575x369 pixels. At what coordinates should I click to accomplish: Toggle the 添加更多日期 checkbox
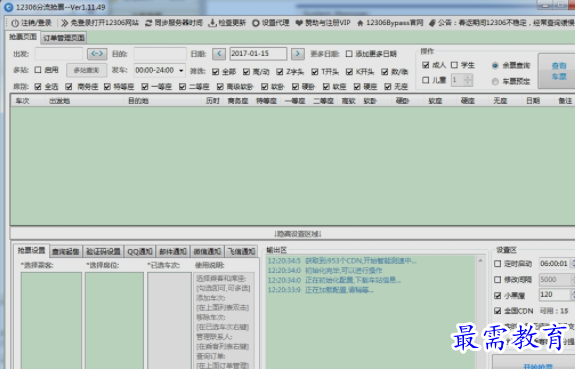point(349,54)
